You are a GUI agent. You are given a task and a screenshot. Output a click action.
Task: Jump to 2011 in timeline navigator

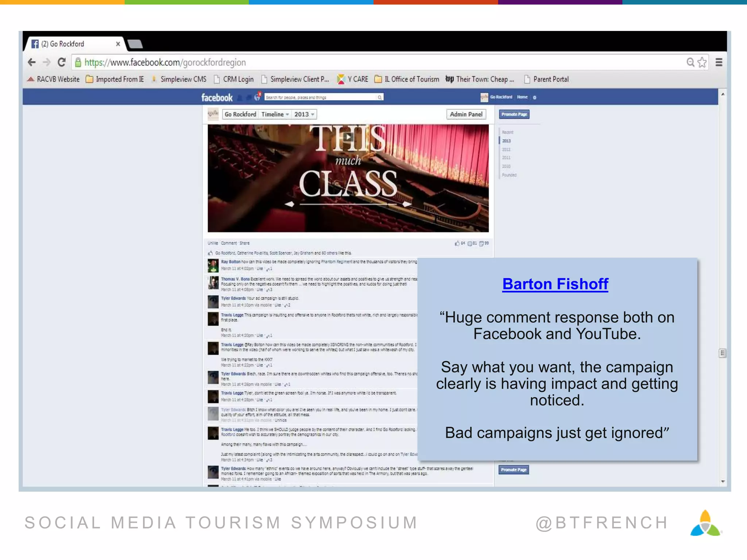pos(506,157)
